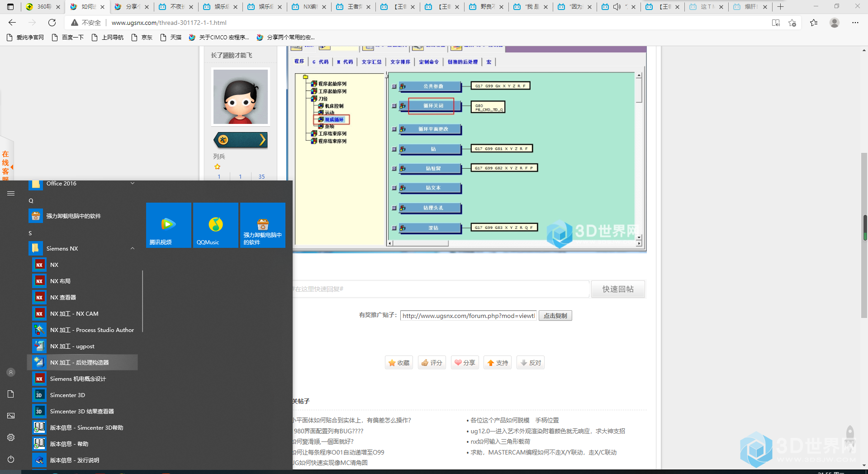The image size is (868, 474).
Task: Select 程序起始序列 tree item
Action: (332, 84)
